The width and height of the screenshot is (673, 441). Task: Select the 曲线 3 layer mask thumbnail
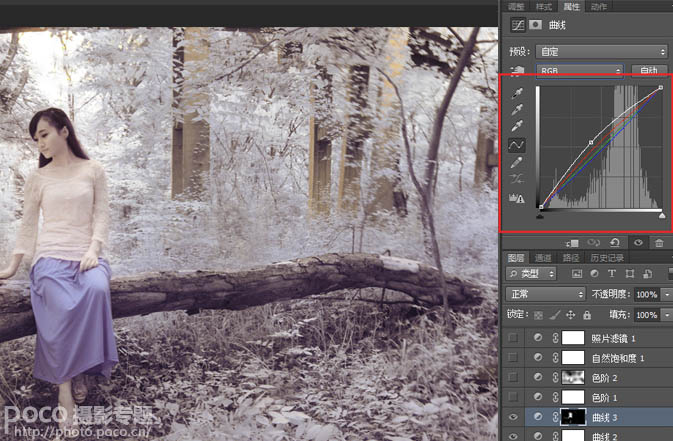pos(573,417)
